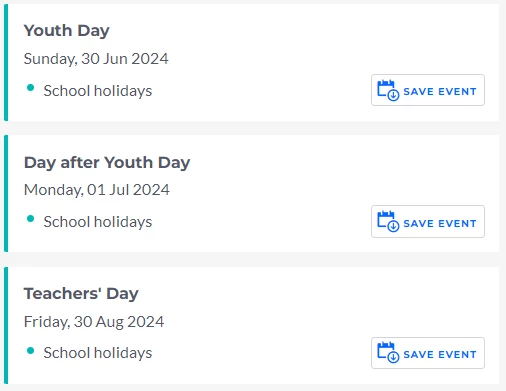Select the date Friday, 30 Aug 2024
Viewport: 506px width, 391px height.
coord(94,322)
